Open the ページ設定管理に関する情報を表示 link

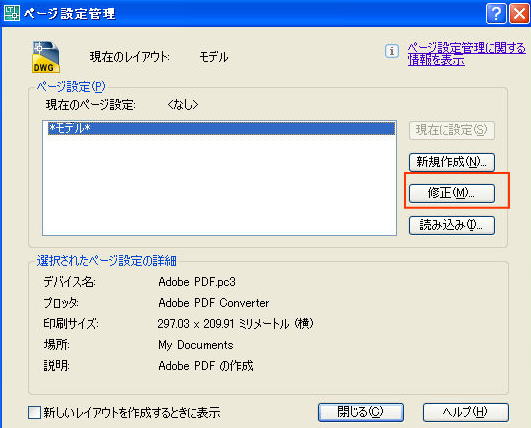pyautogui.click(x=467, y=54)
